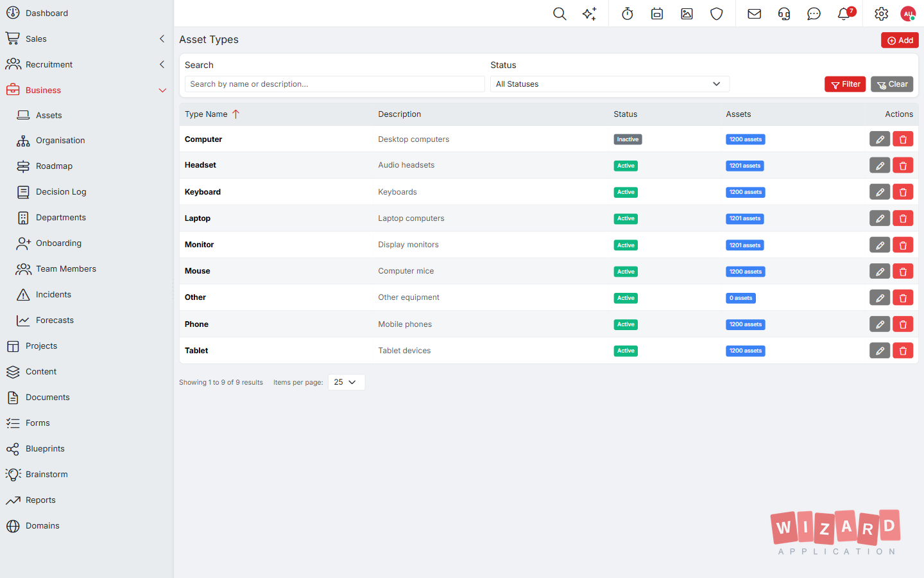Delete the Laptop asset type
The image size is (924, 578).
[x=903, y=218]
